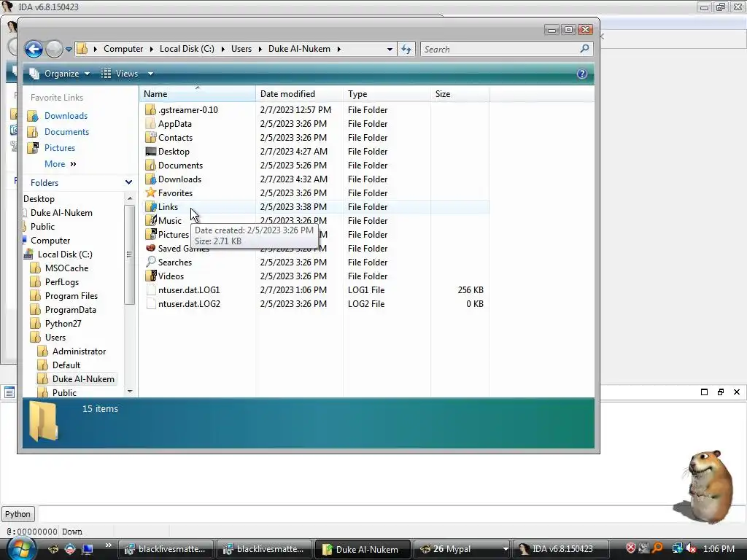Screen dimensions: 747x560
Task: Click the Python button in IDA window
Action: [18, 514]
